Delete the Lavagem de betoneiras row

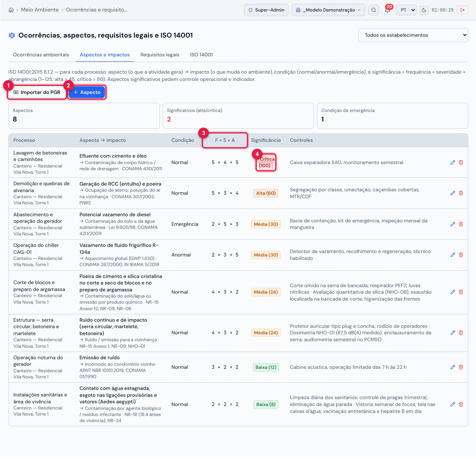click(461, 162)
